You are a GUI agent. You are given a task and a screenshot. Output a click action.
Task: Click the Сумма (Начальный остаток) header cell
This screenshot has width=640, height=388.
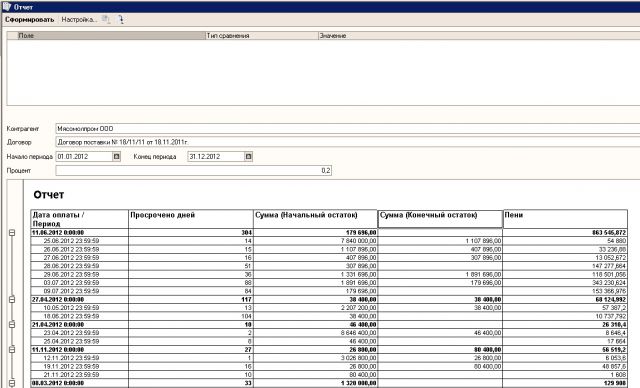pyautogui.click(x=315, y=219)
